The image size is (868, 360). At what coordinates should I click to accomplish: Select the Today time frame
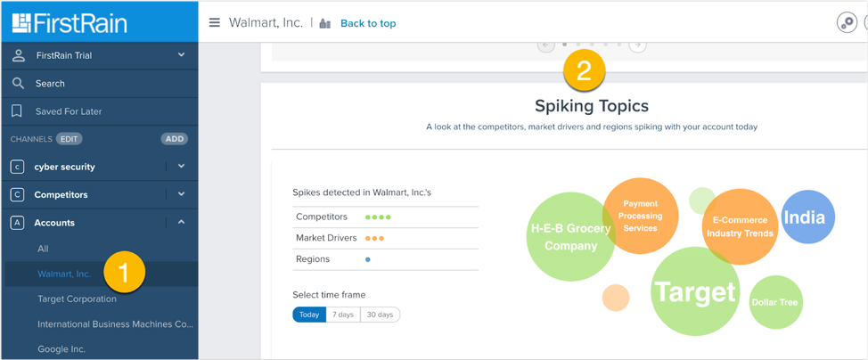(x=309, y=315)
